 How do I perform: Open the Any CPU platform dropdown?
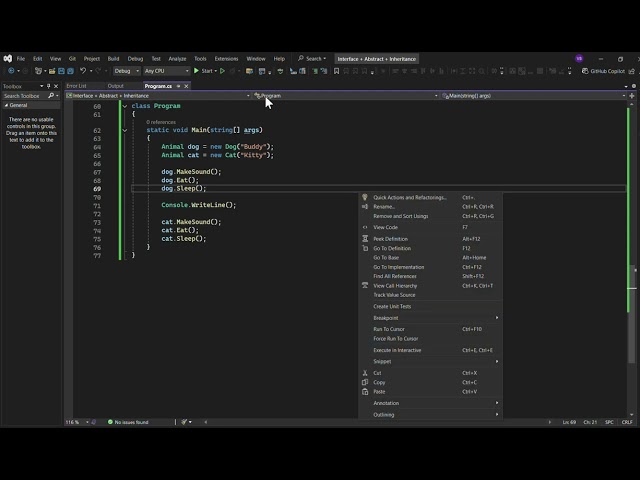167,71
